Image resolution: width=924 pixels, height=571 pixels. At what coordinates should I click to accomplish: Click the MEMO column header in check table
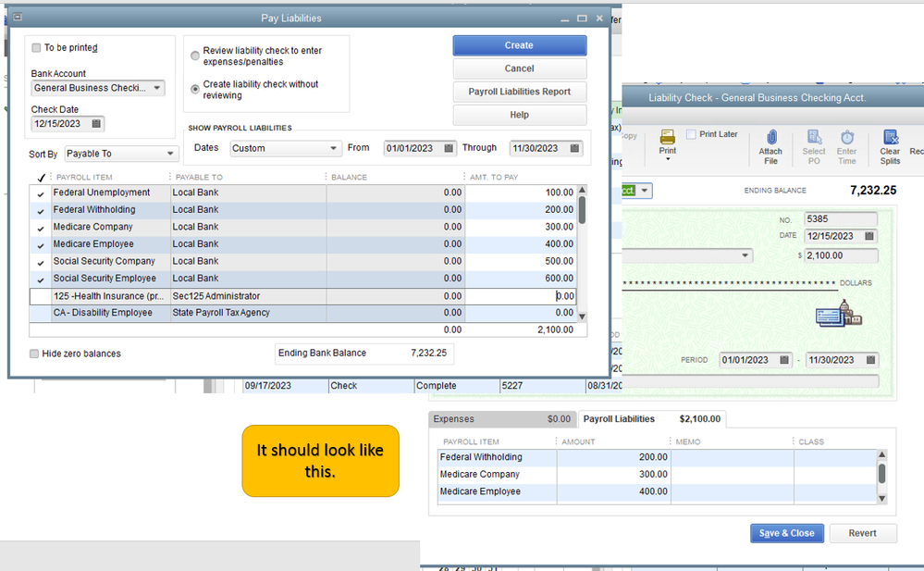688,441
